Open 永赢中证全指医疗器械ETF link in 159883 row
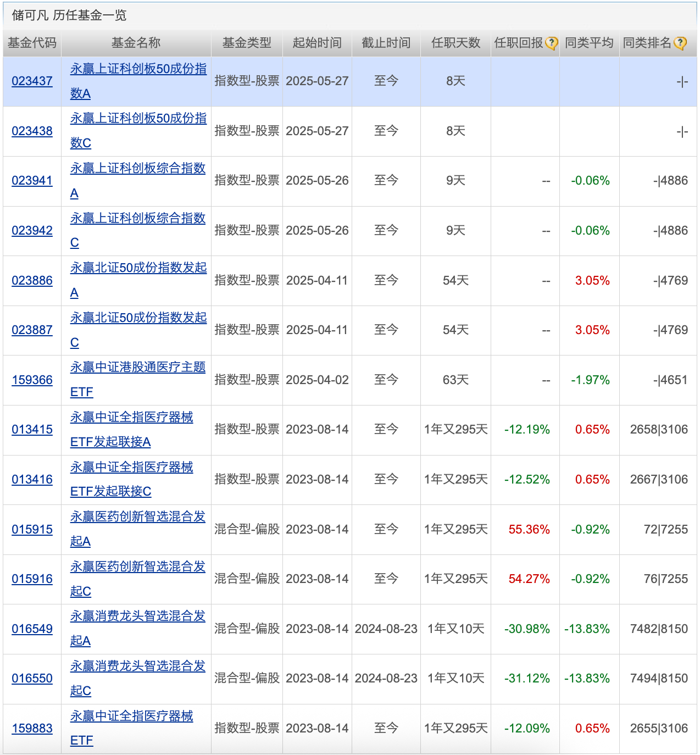This screenshot has height=755, width=700. coord(132,728)
